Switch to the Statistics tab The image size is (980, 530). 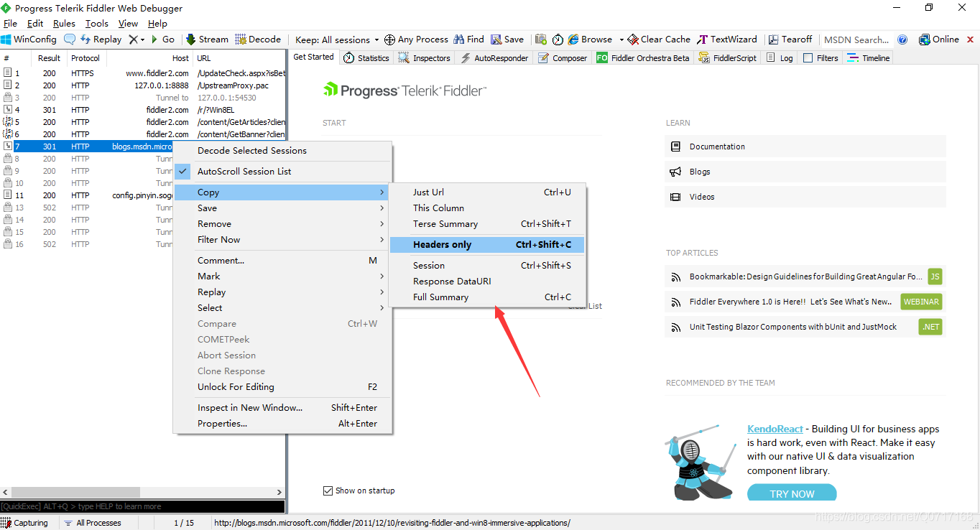click(366, 58)
